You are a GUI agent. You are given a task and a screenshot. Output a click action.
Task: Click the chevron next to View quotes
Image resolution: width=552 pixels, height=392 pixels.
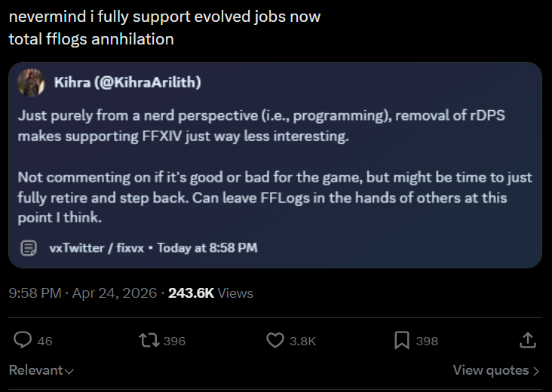536,371
